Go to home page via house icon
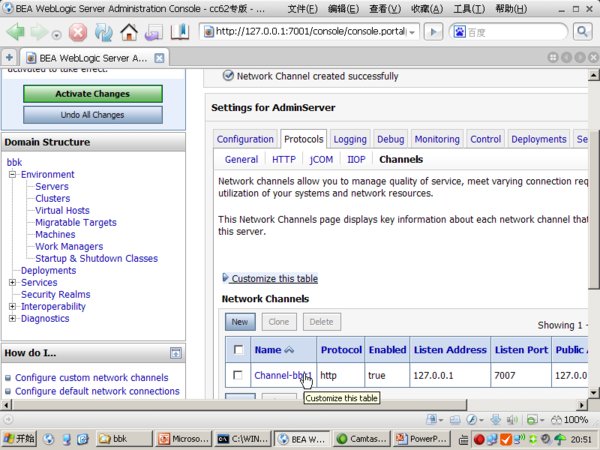This screenshot has height=450, width=600. click(129, 32)
